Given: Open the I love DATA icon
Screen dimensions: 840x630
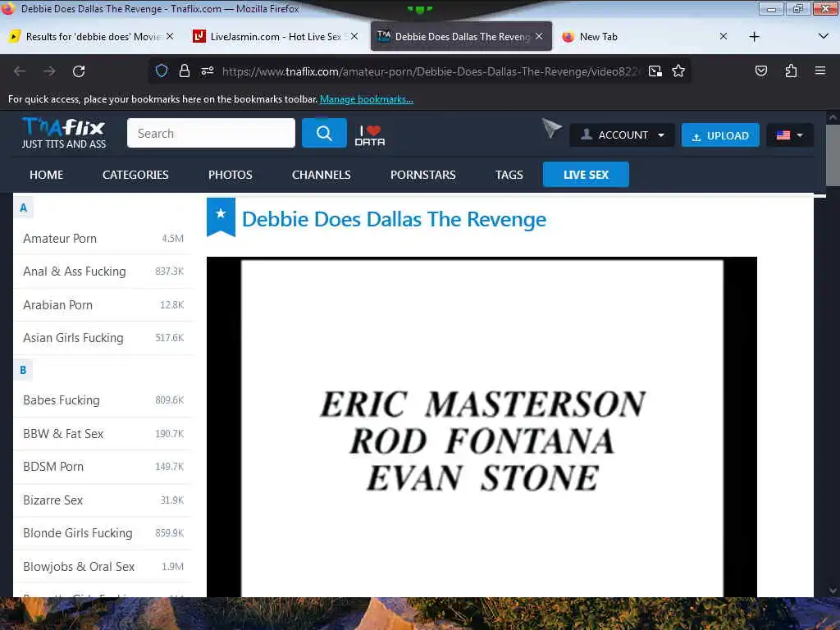Looking at the screenshot, I should [x=370, y=135].
